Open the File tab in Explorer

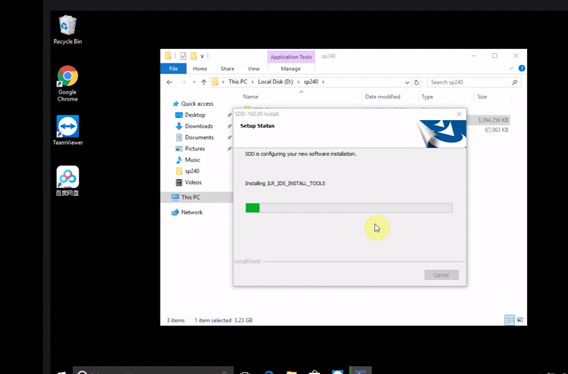coord(173,68)
